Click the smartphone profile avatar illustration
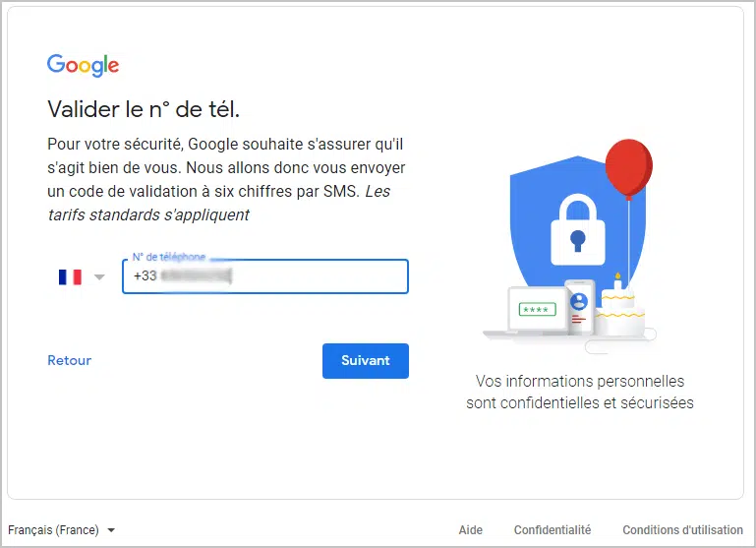Screen dimensions: 756x548 578,301
